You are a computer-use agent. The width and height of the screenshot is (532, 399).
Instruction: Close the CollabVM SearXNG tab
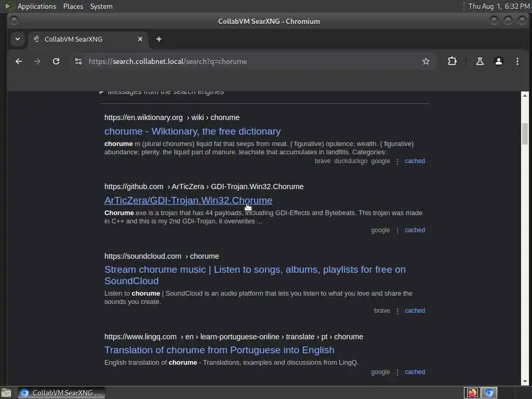pyautogui.click(x=140, y=39)
